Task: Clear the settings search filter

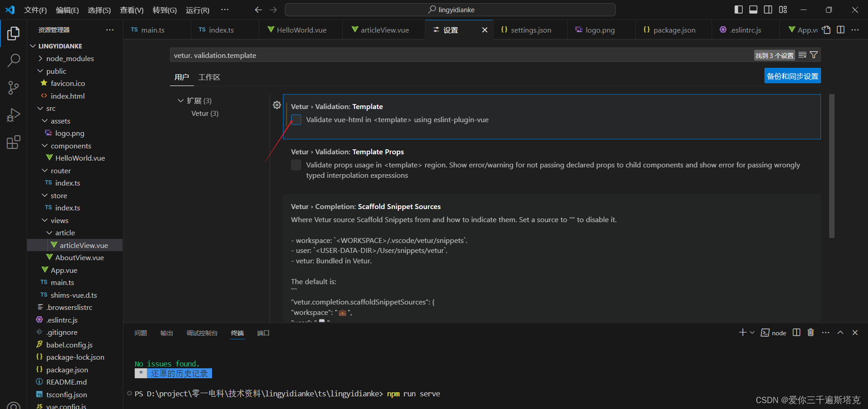Action: (802, 55)
